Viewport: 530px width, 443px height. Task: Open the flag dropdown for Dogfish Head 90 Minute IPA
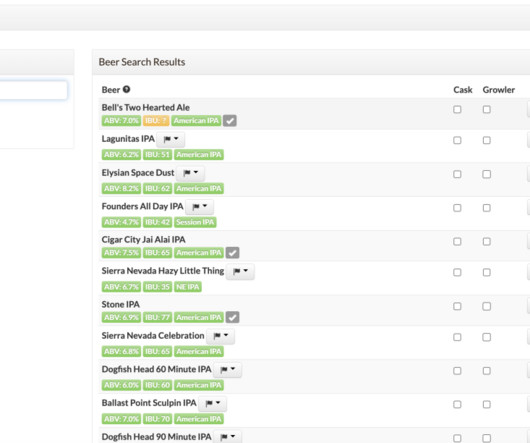(x=227, y=437)
